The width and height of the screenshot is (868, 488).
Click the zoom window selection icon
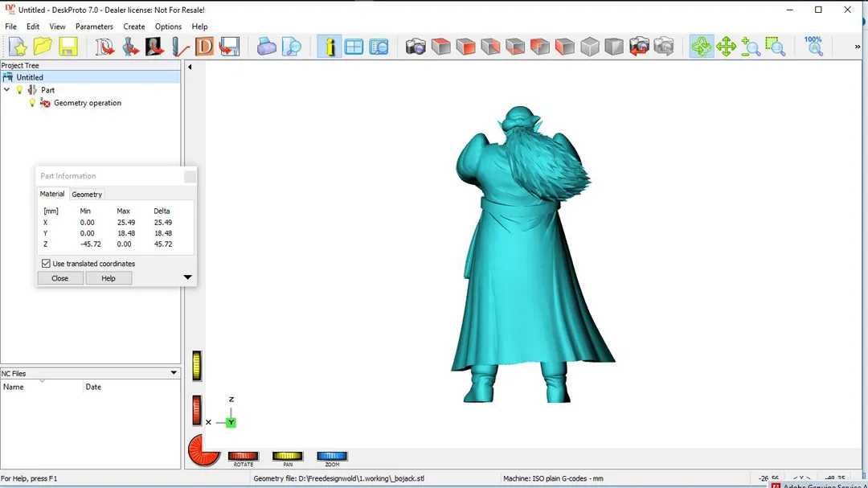775,47
